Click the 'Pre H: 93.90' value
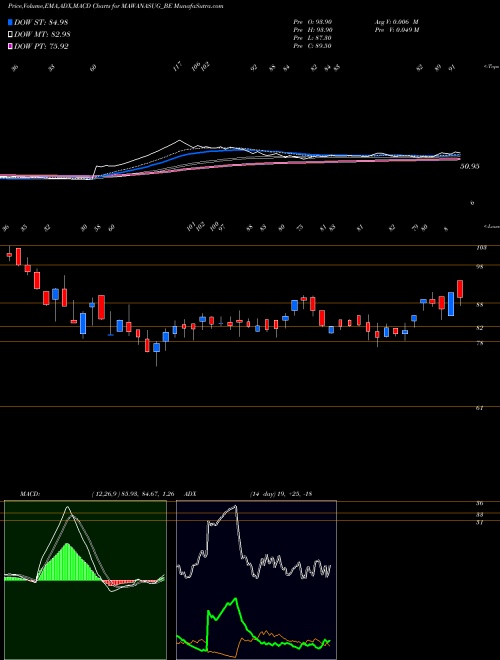This screenshot has height=660, width=500. (313, 29)
